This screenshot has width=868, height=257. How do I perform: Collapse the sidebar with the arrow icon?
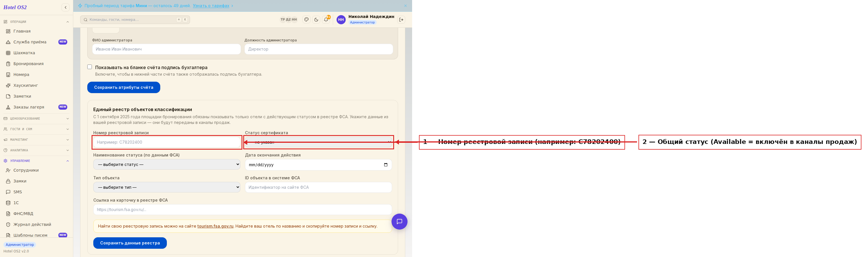[65, 7]
